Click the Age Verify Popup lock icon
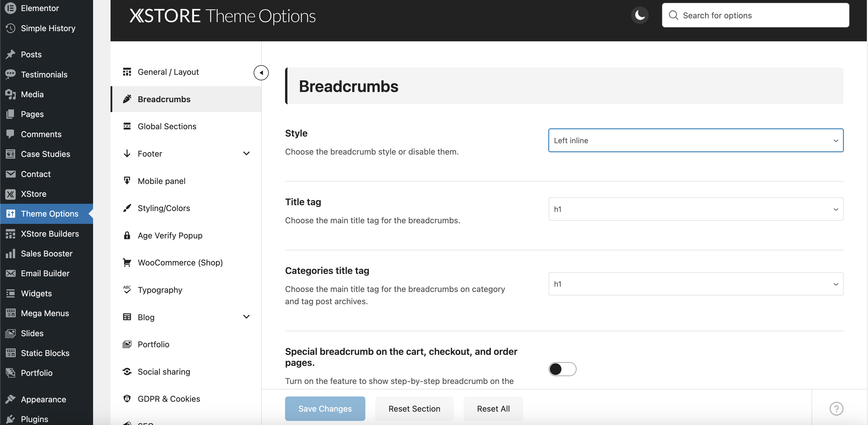 pyautogui.click(x=127, y=235)
